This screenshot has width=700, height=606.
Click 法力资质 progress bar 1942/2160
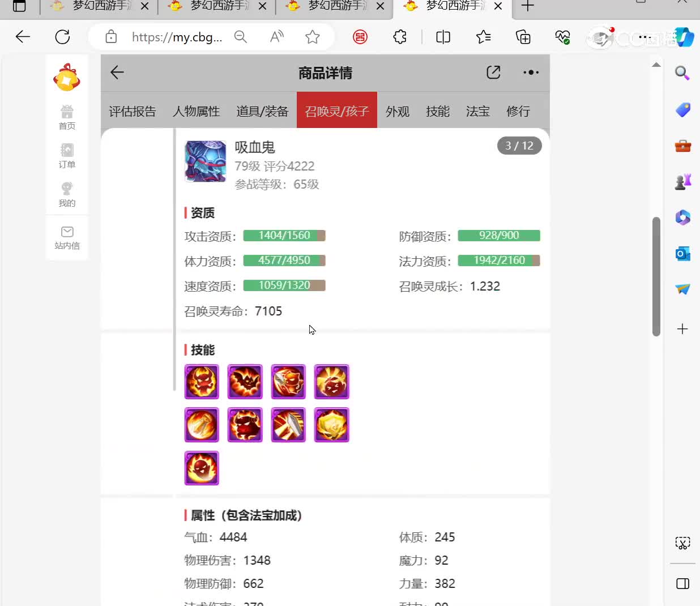tap(499, 261)
